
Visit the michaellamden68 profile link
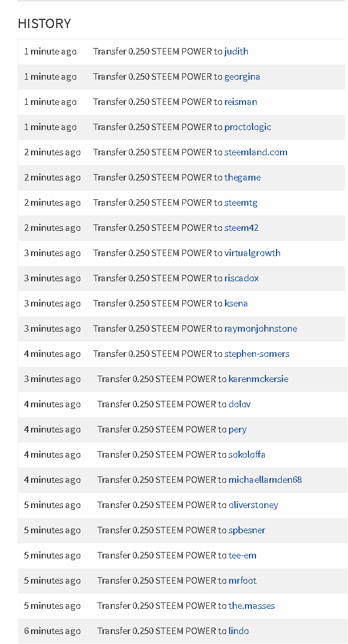265,480
